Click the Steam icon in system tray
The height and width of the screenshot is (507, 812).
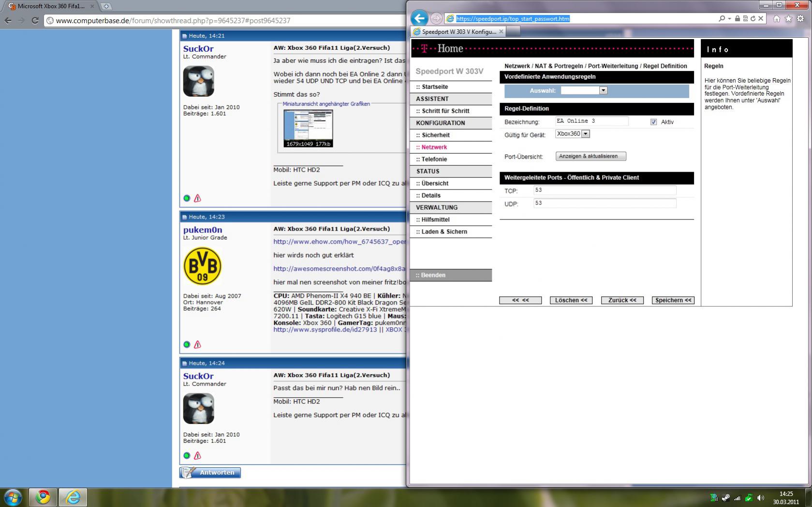[726, 498]
